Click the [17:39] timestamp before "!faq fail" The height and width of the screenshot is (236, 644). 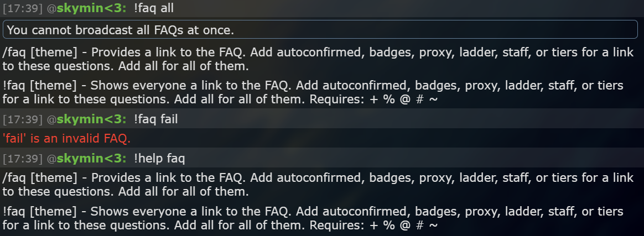[x=23, y=119]
